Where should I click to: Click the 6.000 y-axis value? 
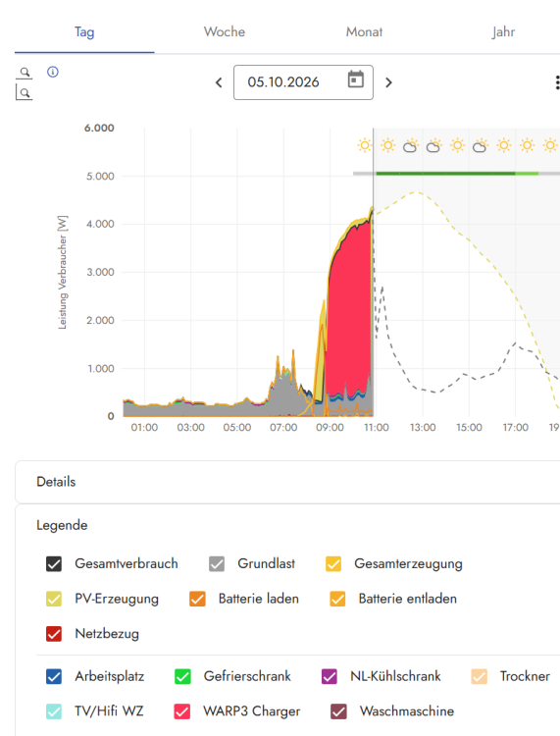tap(99, 129)
